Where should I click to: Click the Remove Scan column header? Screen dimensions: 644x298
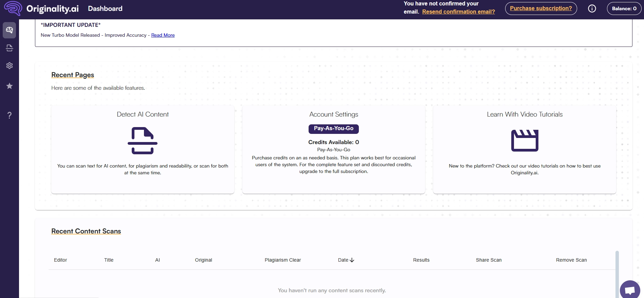(x=571, y=260)
